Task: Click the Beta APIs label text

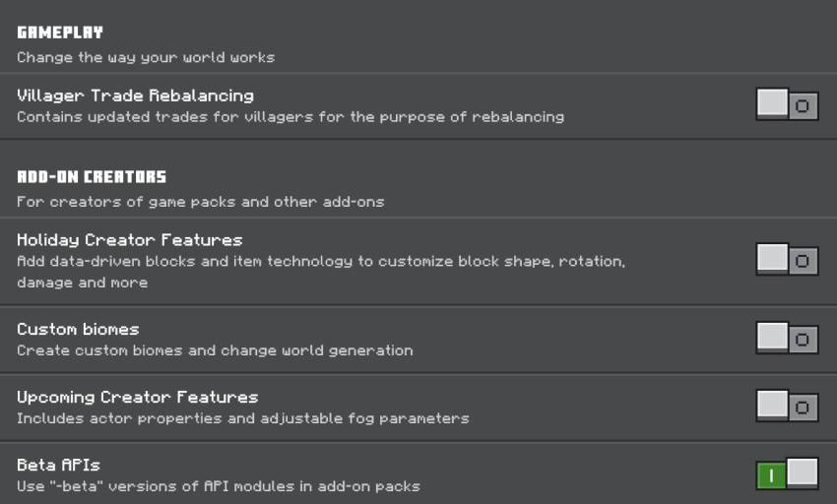Action: coord(58,465)
